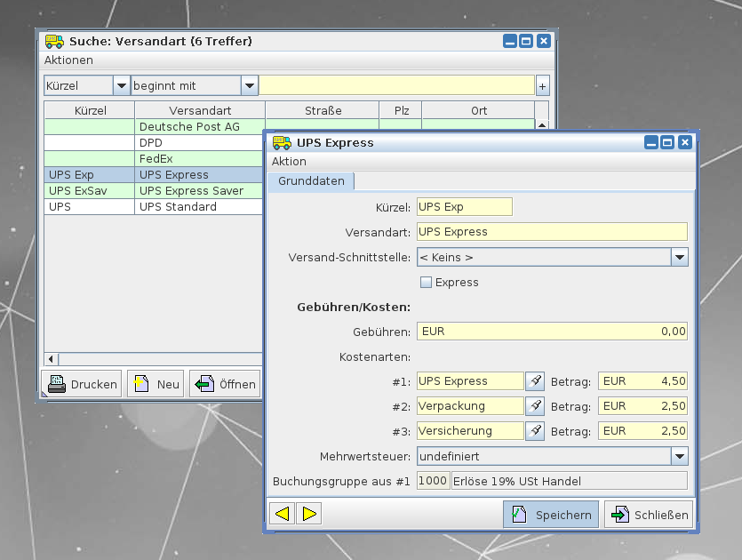Screen dimensions: 742x560
Task: Click the pin icon beside Verpackung field
Action: pyautogui.click(x=535, y=406)
